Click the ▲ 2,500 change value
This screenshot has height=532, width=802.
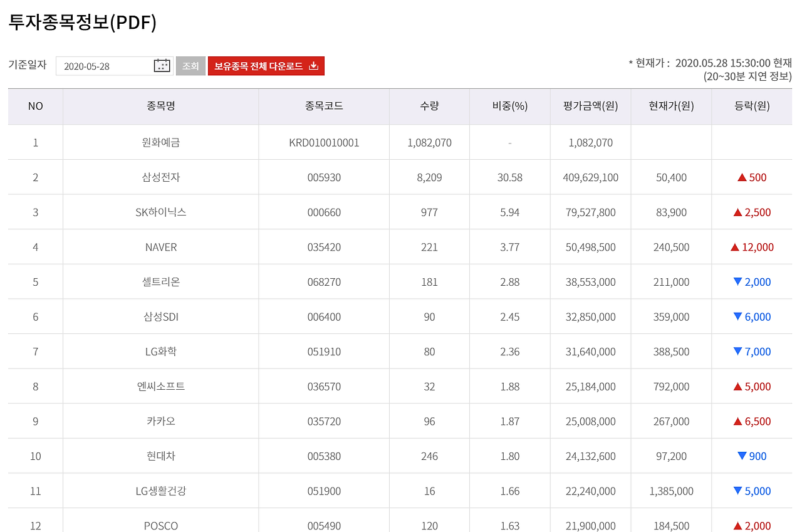click(752, 212)
